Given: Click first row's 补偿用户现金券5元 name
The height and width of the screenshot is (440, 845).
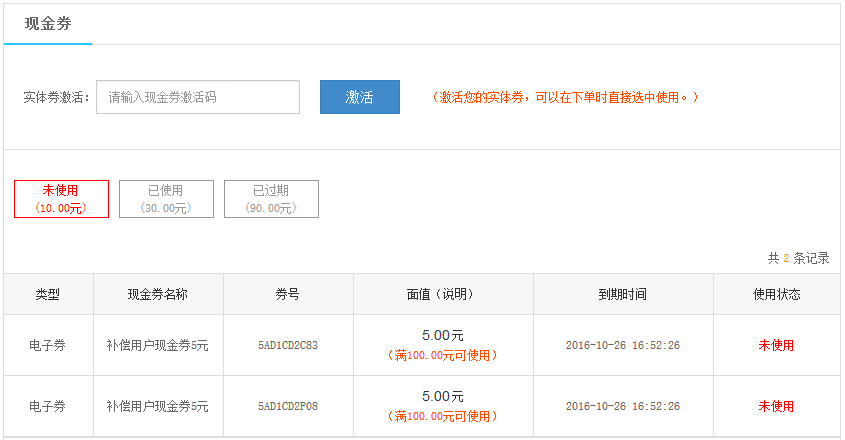Looking at the screenshot, I should pos(157,345).
